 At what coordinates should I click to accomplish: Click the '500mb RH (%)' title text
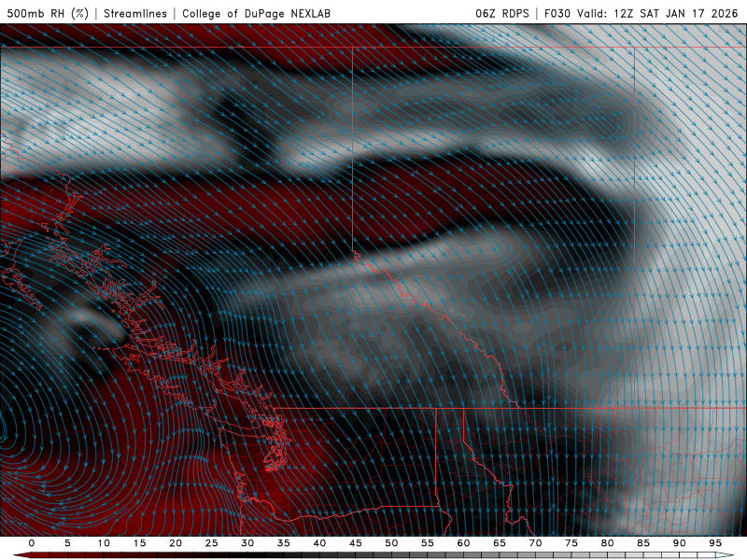(48, 13)
